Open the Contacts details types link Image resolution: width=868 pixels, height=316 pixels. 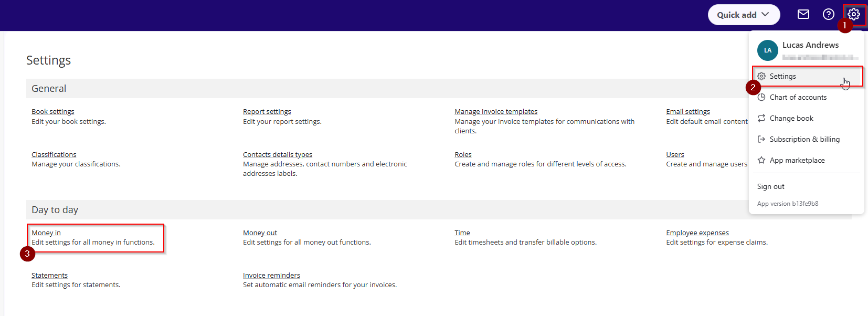click(x=278, y=154)
